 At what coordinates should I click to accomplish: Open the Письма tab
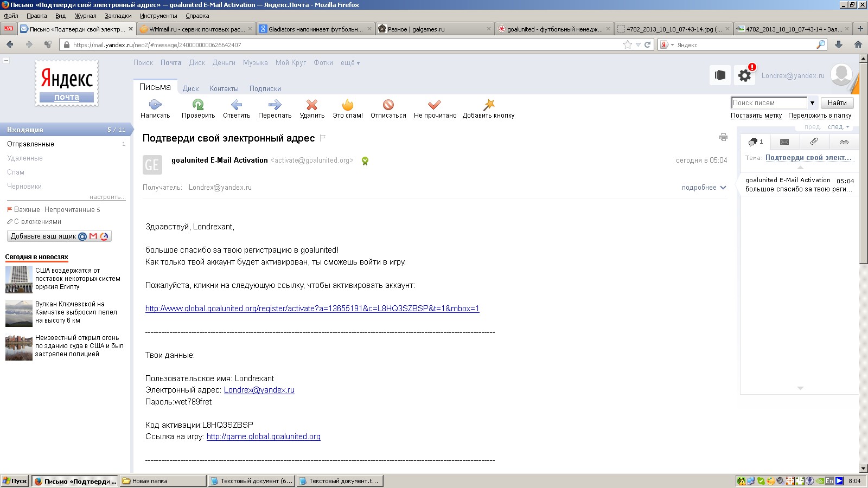point(155,87)
